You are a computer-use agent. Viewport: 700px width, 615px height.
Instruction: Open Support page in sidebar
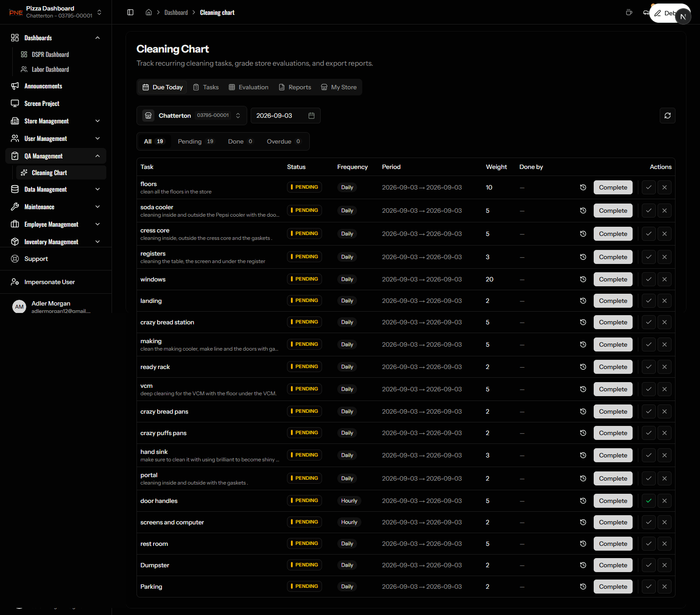click(x=56, y=259)
